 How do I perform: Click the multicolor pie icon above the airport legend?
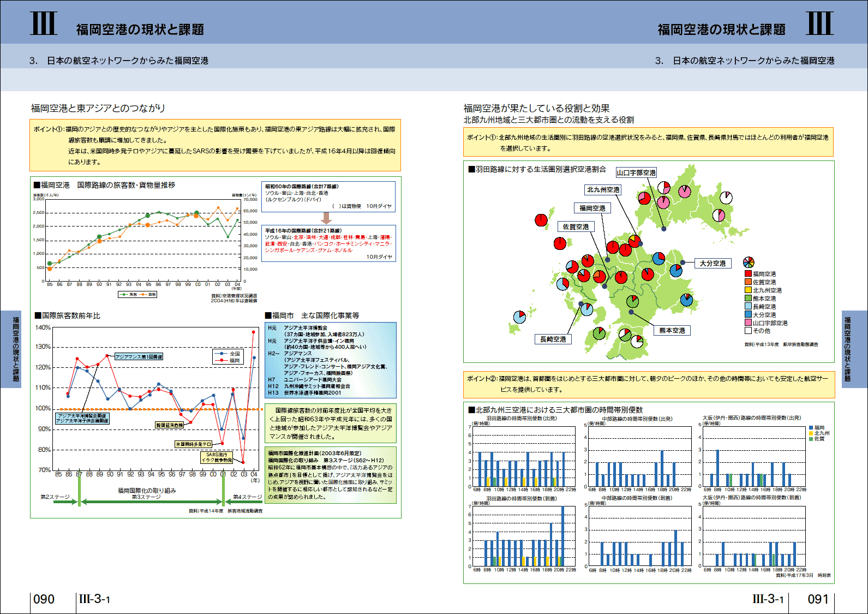pyautogui.click(x=749, y=263)
